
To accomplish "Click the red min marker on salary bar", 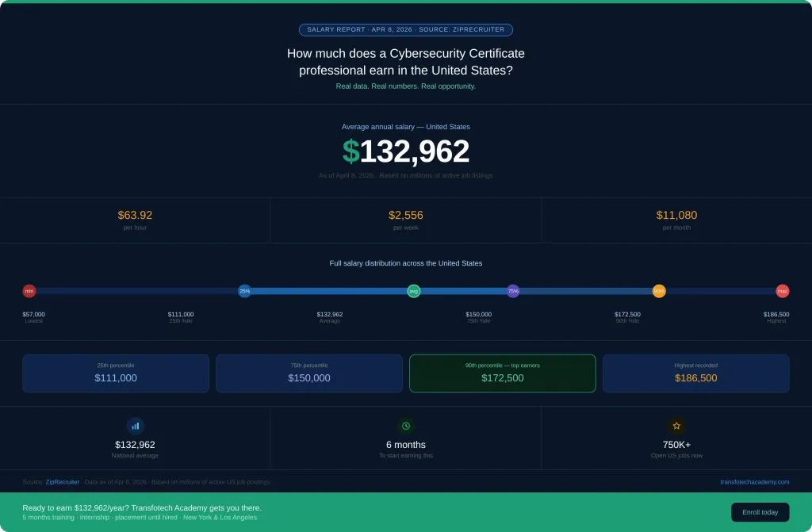I will tap(29, 291).
